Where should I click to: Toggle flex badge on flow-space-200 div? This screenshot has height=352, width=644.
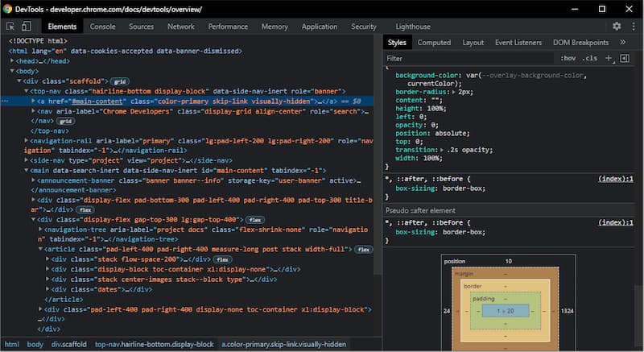click(223, 259)
